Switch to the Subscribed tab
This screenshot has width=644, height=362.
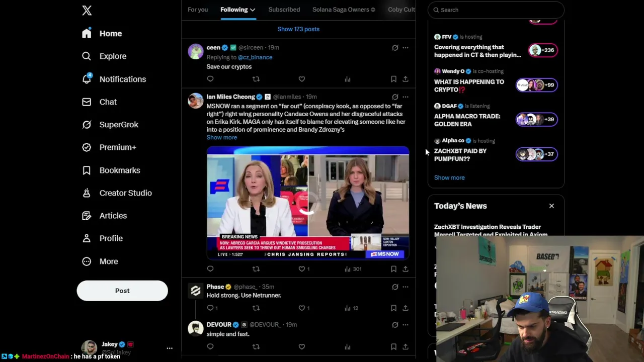(284, 10)
